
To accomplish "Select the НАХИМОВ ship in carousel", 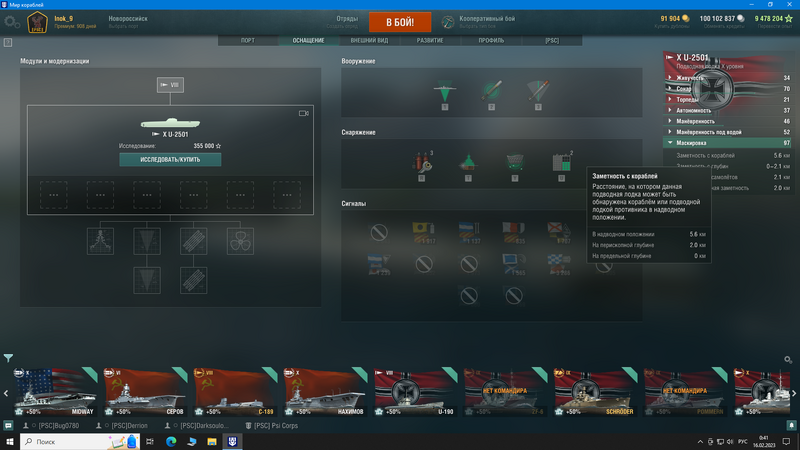I will coord(326,391).
